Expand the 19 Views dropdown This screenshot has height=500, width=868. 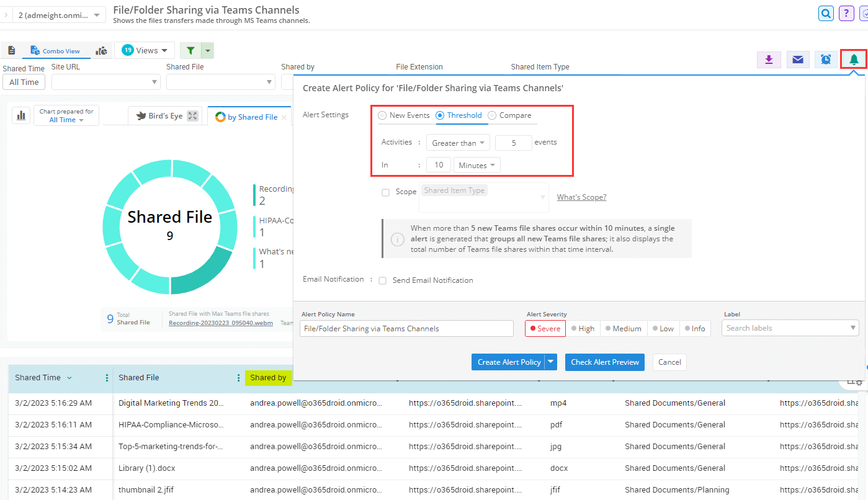pyautogui.click(x=145, y=51)
